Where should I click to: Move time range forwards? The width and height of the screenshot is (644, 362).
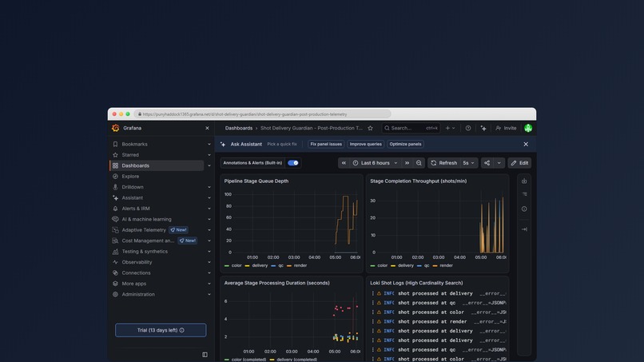pos(407,163)
